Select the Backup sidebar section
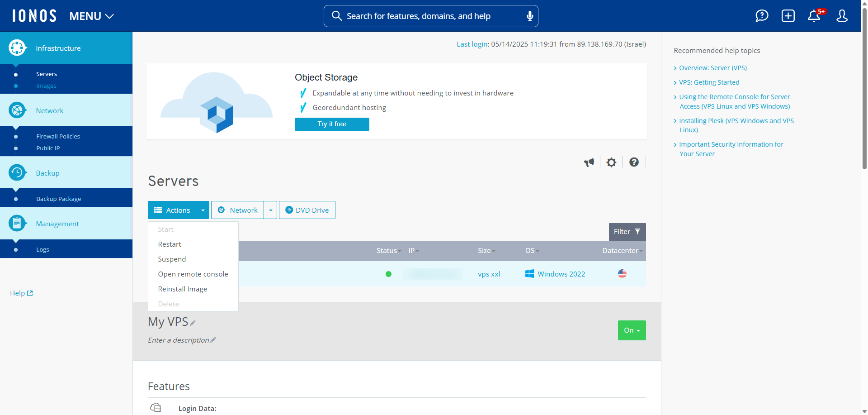 point(66,173)
